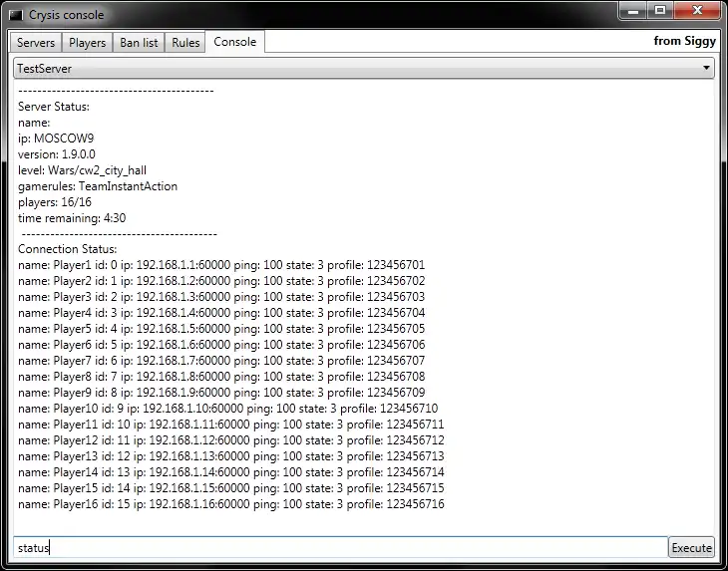Click the Player12 connection row
728x571 pixels.
click(231, 440)
